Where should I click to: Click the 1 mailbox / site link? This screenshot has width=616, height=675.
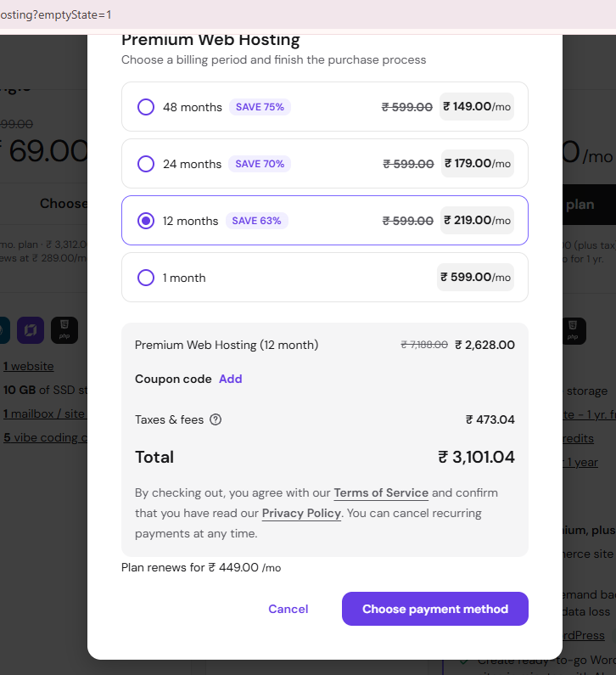point(45,413)
